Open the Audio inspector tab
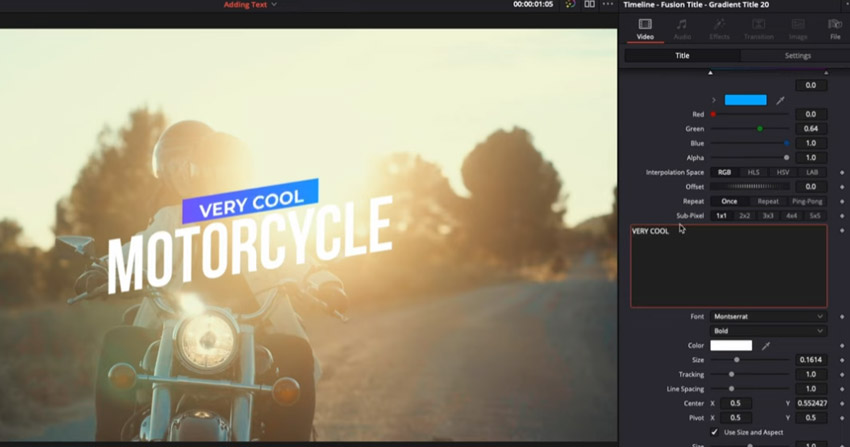Image resolution: width=850 pixels, height=447 pixels. (682, 29)
